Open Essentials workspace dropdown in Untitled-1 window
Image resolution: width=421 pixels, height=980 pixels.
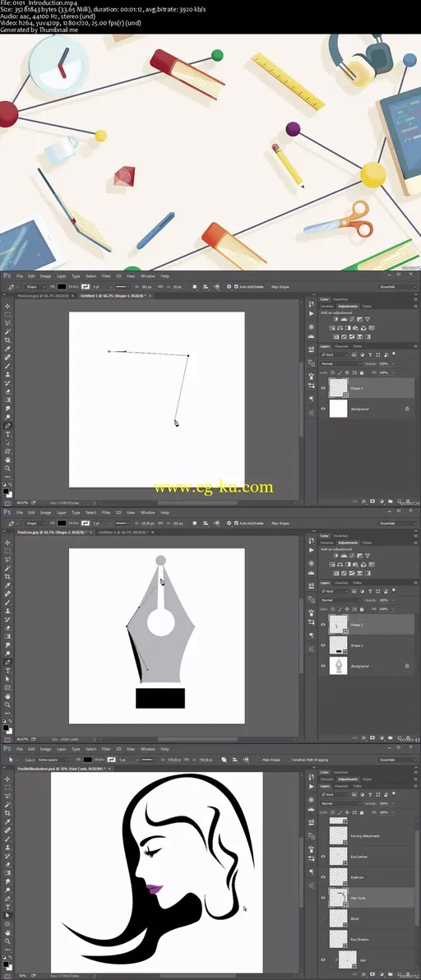398,287
